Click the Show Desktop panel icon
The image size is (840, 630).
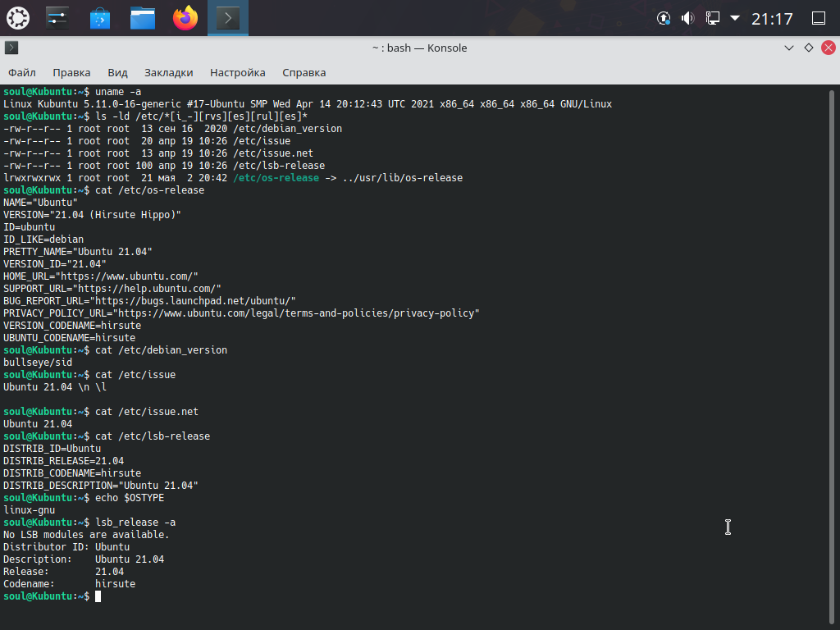pyautogui.click(x=819, y=18)
